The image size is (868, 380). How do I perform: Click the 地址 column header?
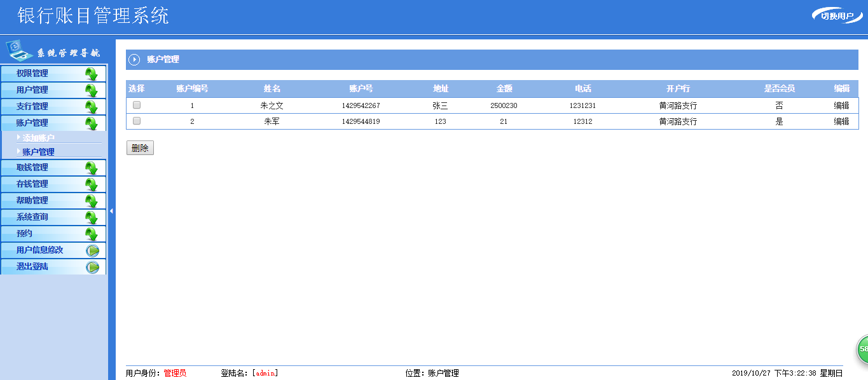[441, 89]
